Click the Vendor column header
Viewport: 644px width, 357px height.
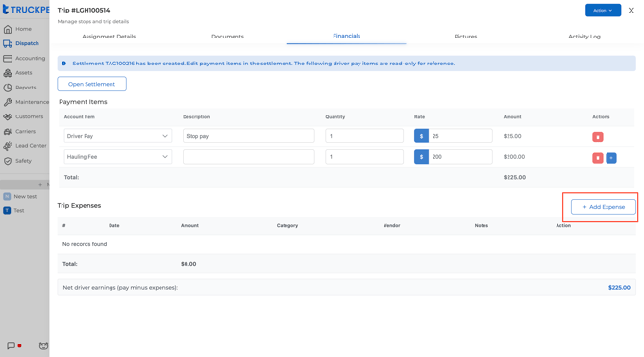[392, 226]
